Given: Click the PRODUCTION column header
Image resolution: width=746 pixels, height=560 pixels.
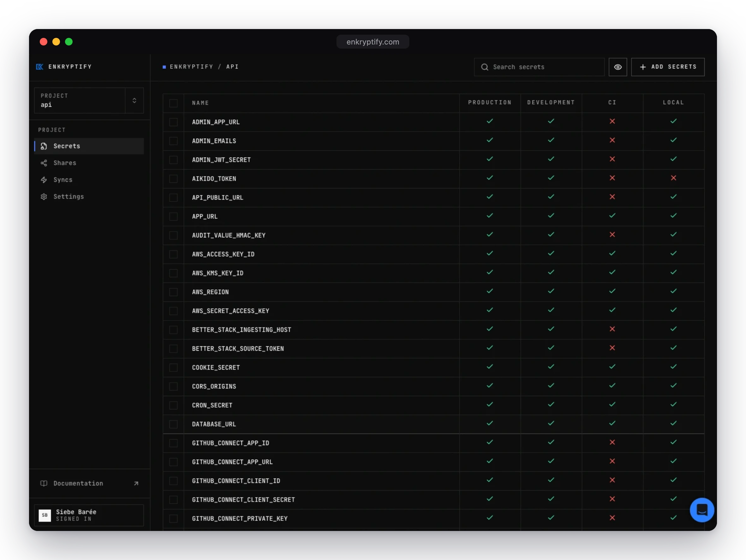Looking at the screenshot, I should coord(490,103).
